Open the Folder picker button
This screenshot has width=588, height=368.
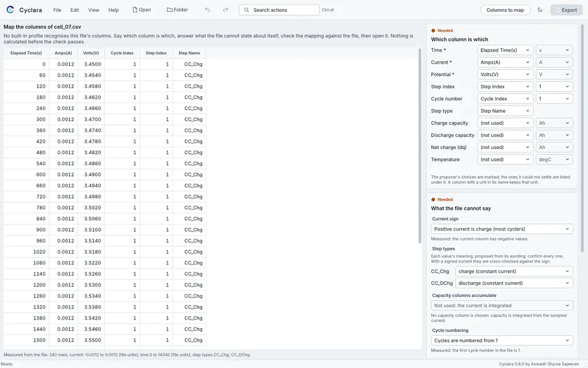coord(178,10)
